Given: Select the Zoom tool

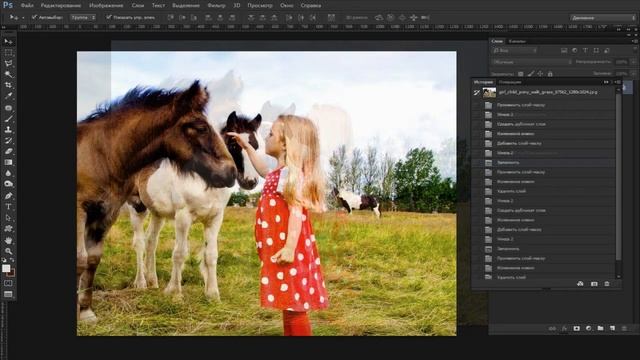Looking at the screenshot, I should (8, 251).
